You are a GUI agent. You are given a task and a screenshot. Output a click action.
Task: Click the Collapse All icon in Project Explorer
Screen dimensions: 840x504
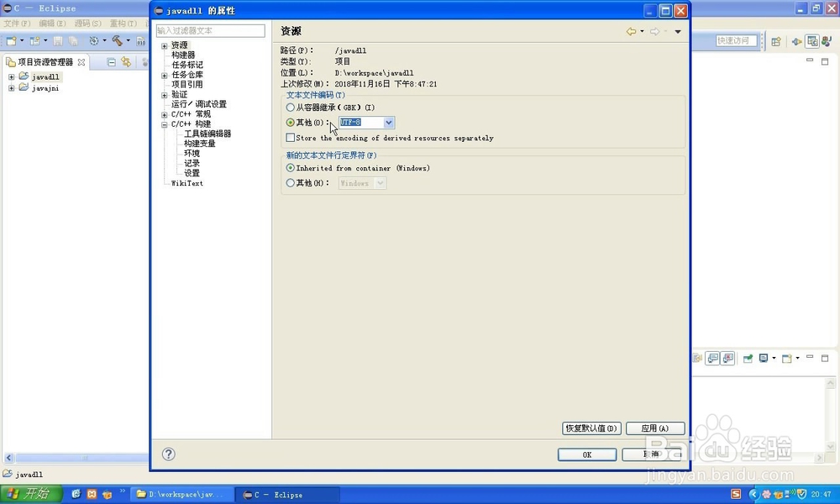[111, 61]
